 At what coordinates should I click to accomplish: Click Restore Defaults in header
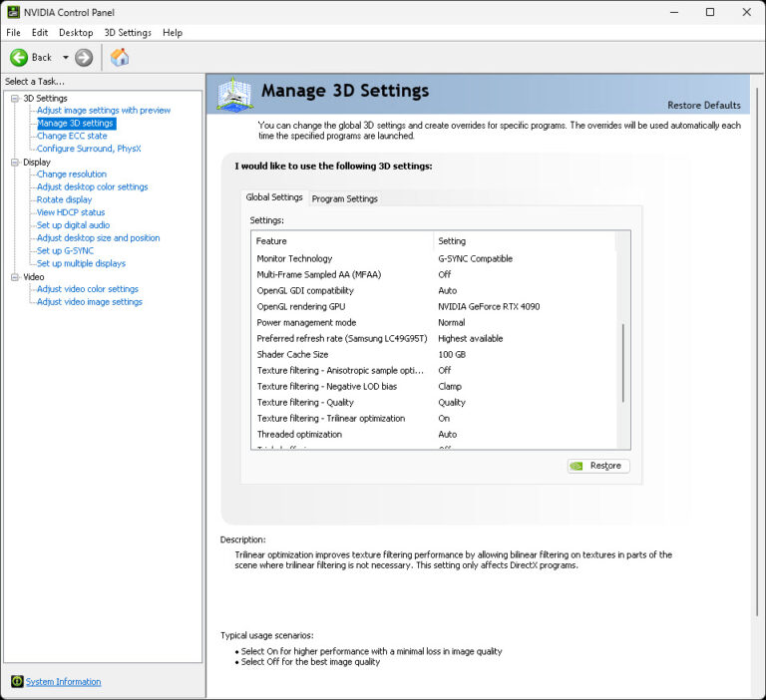(x=703, y=105)
